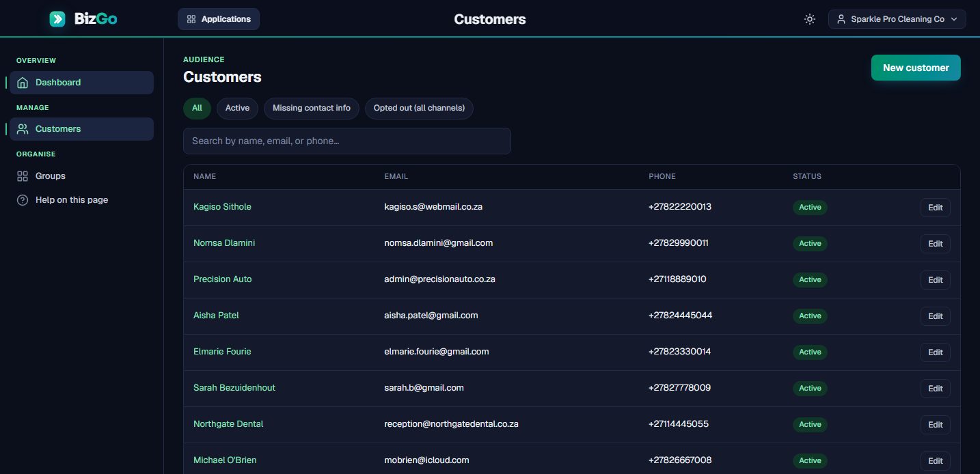Click the STATUS column header

click(807, 177)
